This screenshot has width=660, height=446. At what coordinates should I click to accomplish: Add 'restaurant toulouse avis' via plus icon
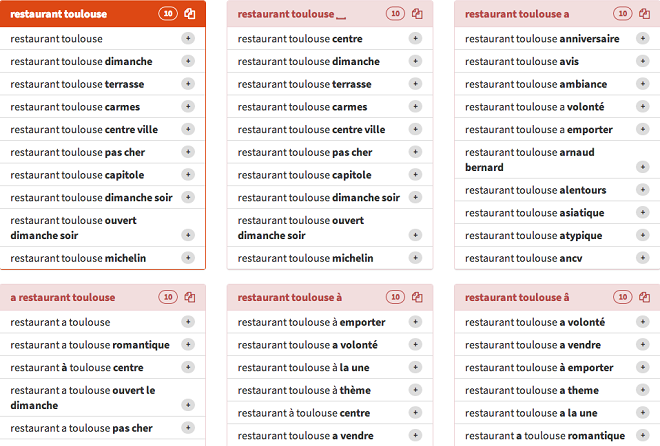643,61
